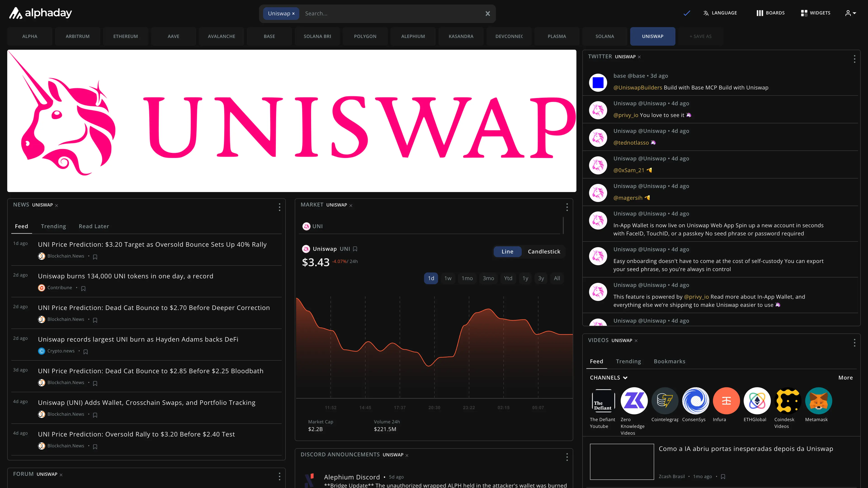This screenshot has width=868, height=488.
Task: Select the Polygon board tab
Action: pos(365,36)
